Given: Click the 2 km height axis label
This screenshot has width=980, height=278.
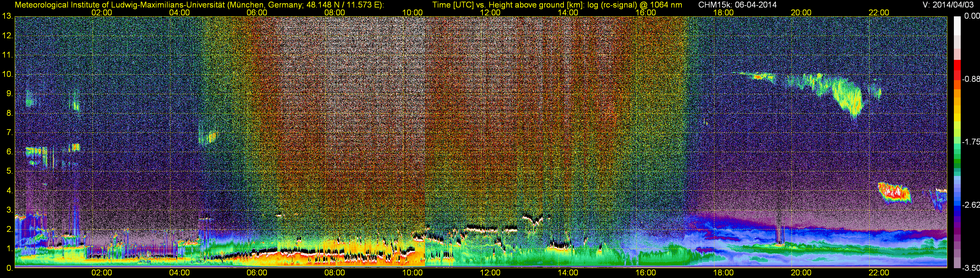Looking at the screenshot, I should tap(9, 230).
